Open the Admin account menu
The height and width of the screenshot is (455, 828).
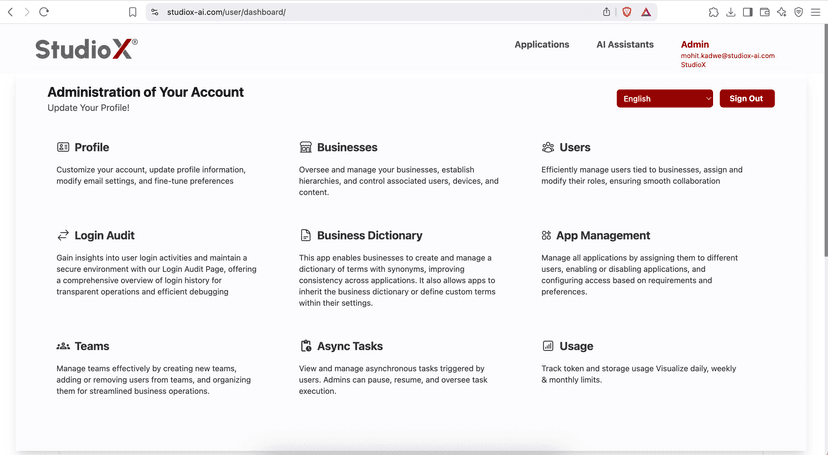click(694, 44)
